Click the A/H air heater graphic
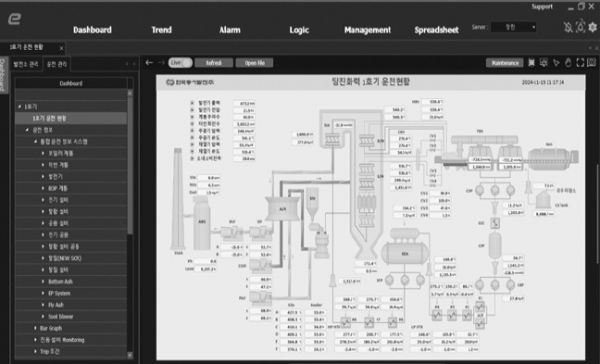This screenshot has width=600, height=364. click(x=282, y=209)
